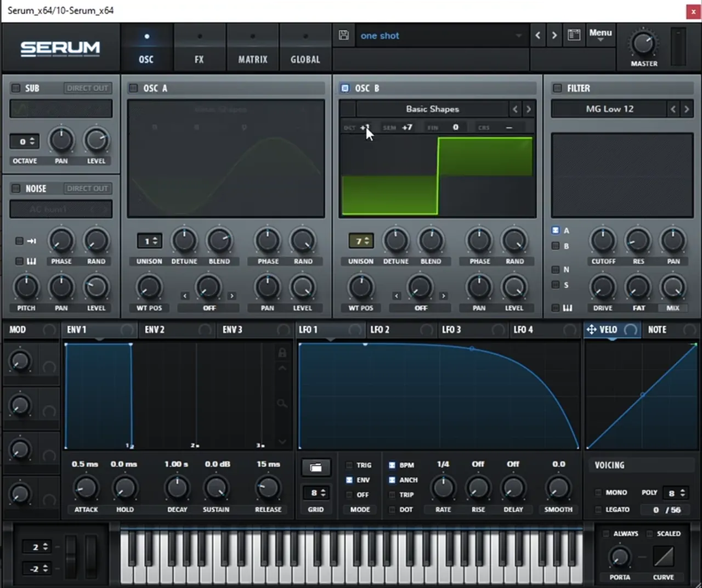
Task: Enable the NOISE oscillator
Action: (16, 188)
